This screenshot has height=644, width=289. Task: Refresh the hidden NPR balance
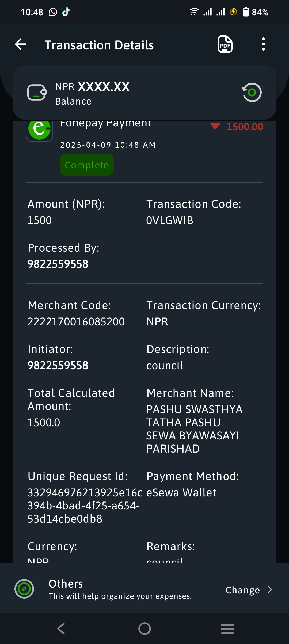pos(252,93)
